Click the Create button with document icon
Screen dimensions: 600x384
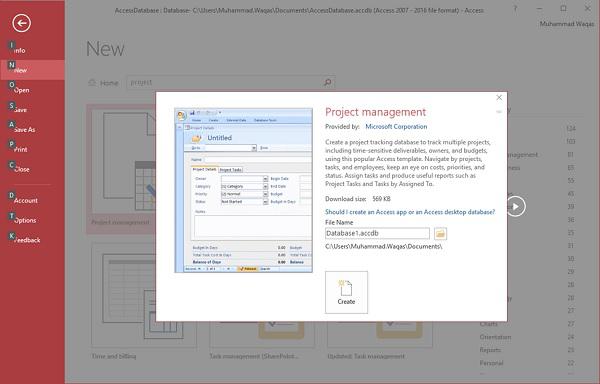(x=346, y=292)
